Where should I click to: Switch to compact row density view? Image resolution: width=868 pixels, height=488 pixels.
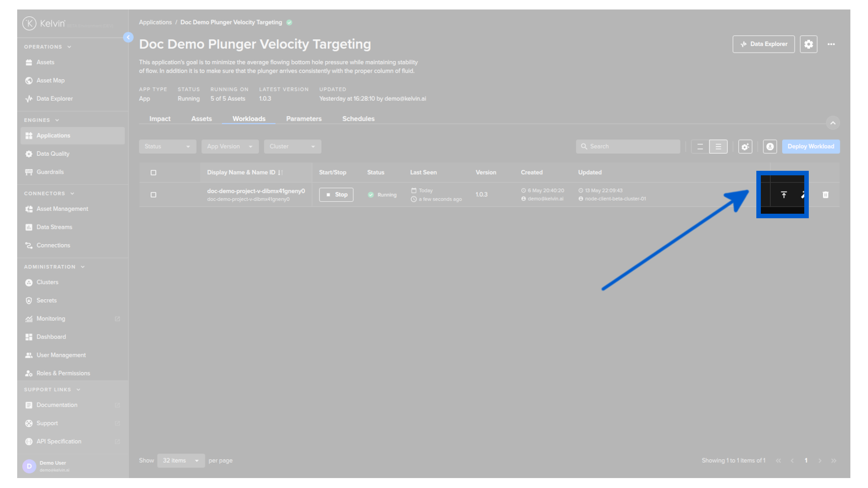coord(700,146)
